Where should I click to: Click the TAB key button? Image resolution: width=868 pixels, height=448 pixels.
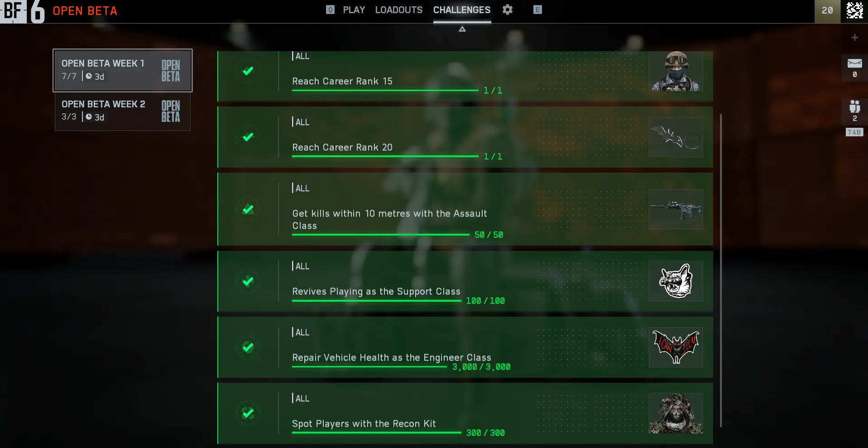coord(854,132)
